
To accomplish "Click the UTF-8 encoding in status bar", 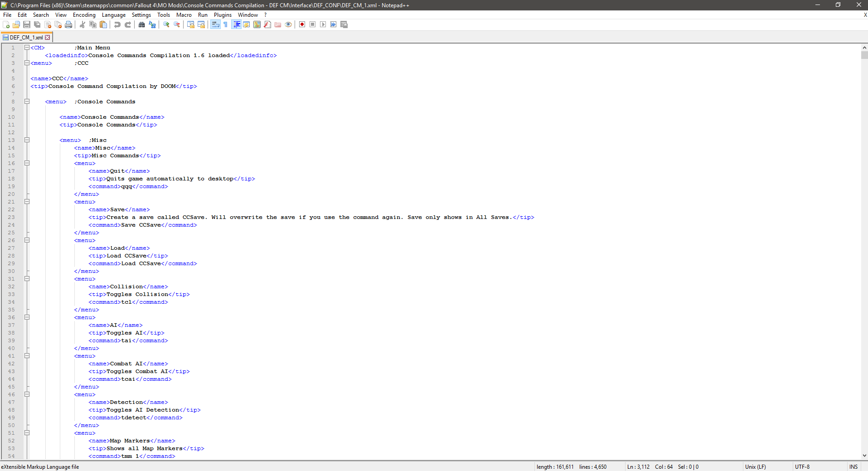I will click(802, 466).
